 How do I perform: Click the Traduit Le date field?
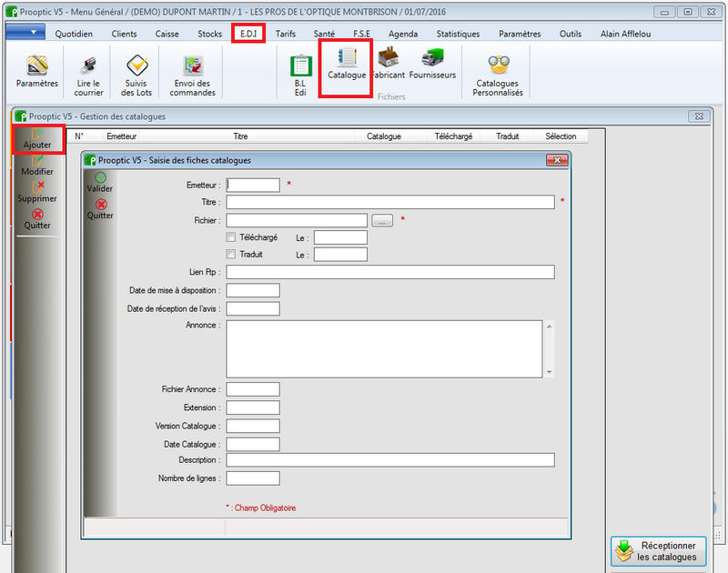coord(340,255)
